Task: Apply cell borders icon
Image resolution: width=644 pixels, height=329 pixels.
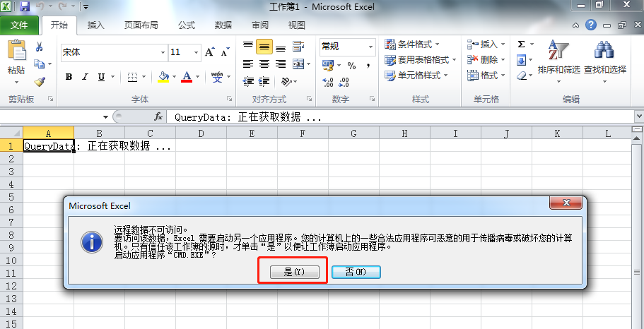Action: click(x=132, y=77)
